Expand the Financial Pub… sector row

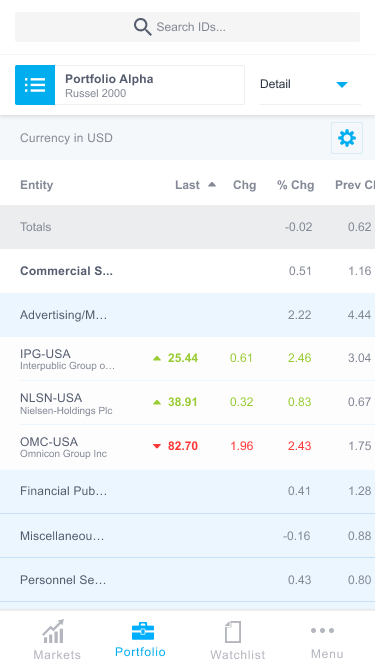pos(188,491)
